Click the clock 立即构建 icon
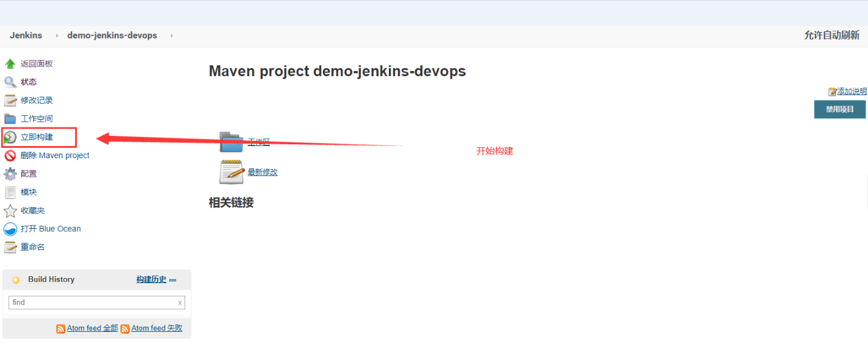The width and height of the screenshot is (868, 351). (10, 137)
